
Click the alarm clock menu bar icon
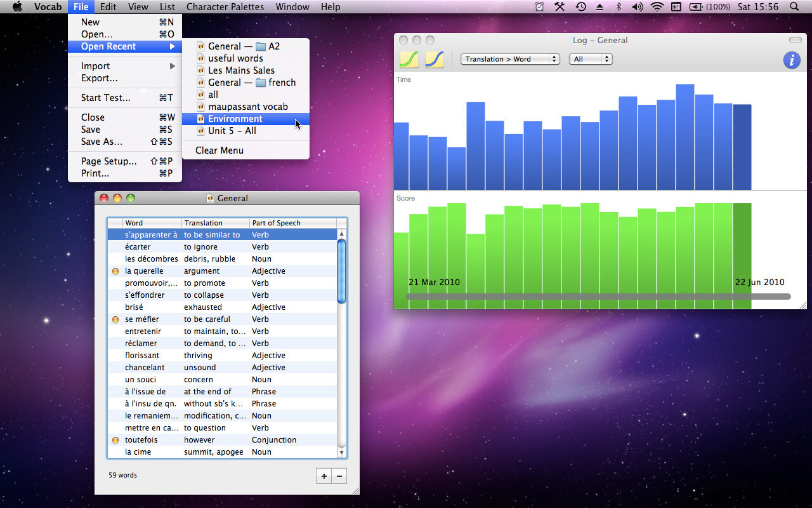[540, 7]
